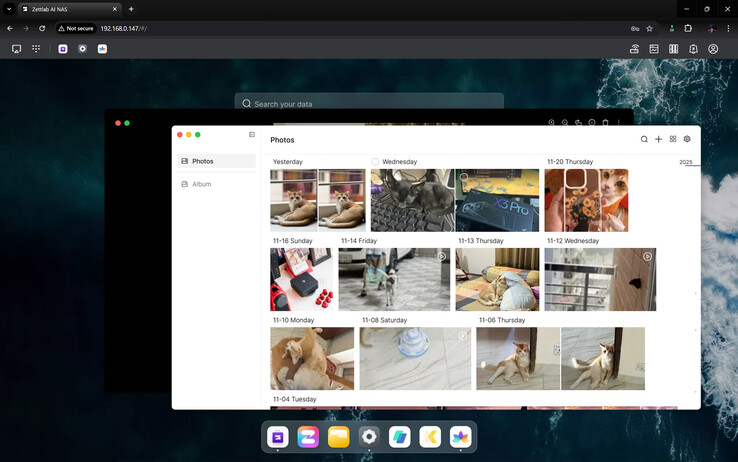This screenshot has width=738, height=462.
Task: Open the app store icon in dock
Action: [278, 437]
